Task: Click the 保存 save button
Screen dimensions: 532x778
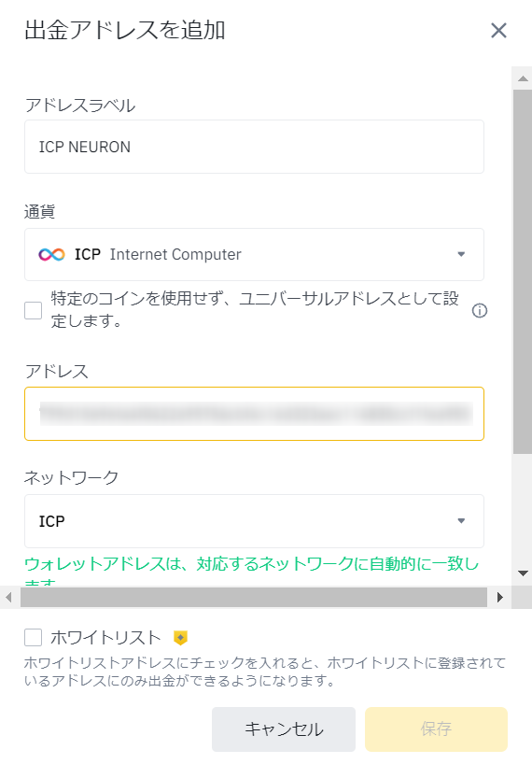Action: (x=436, y=728)
